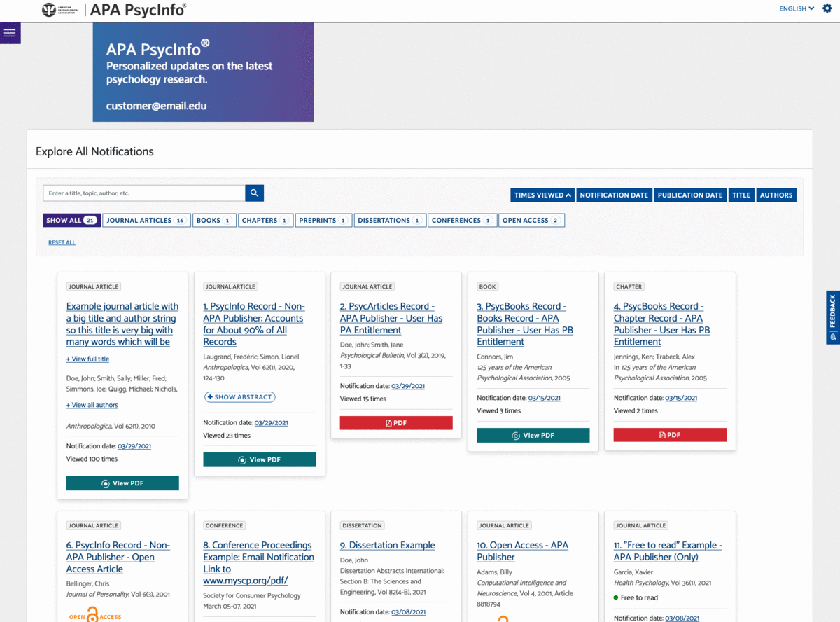Screen dimensions: 840x622
Task: Type in the notifications search field
Action: click(144, 193)
